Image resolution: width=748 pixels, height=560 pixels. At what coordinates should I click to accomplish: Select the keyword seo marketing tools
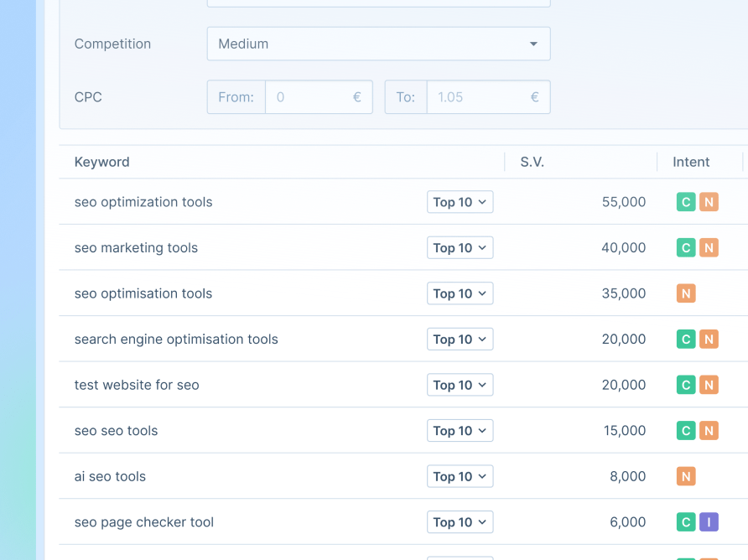(136, 247)
